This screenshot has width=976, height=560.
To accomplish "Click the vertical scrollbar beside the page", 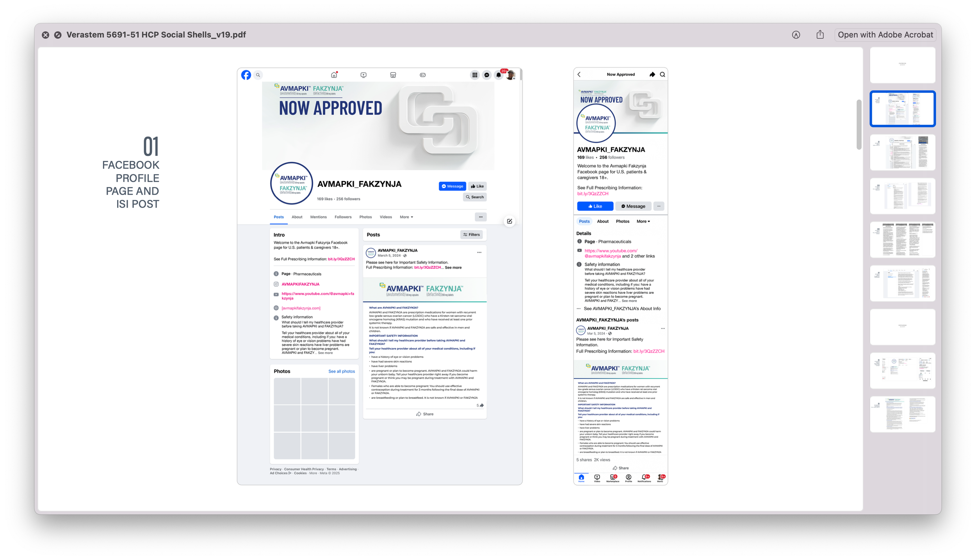I will click(x=858, y=125).
